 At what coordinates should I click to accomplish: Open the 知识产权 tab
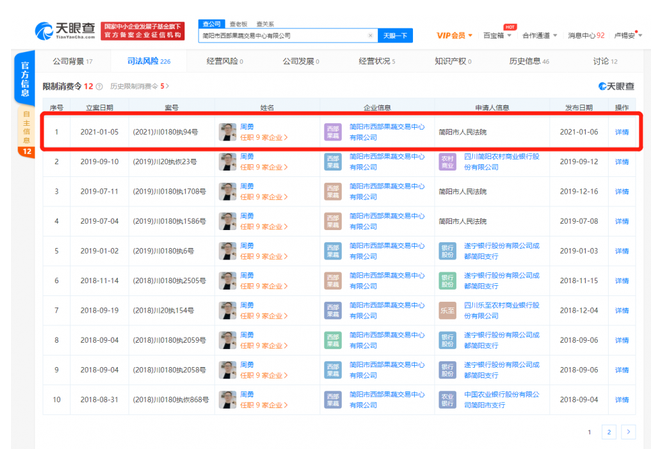click(x=453, y=61)
